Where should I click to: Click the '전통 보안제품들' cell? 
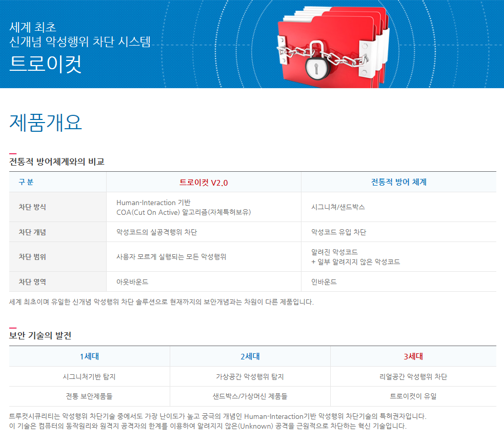(x=89, y=396)
